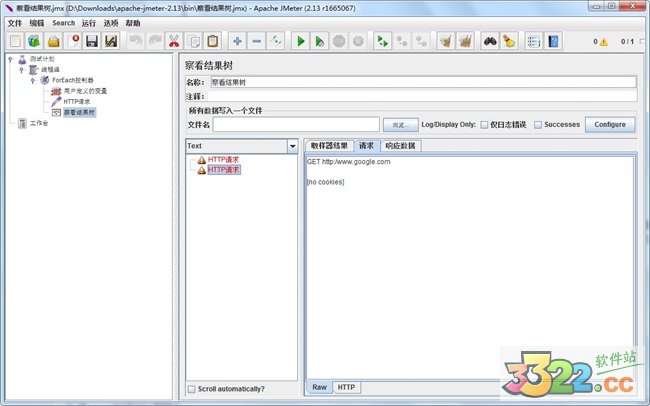Open the 运行 menu

[88, 23]
